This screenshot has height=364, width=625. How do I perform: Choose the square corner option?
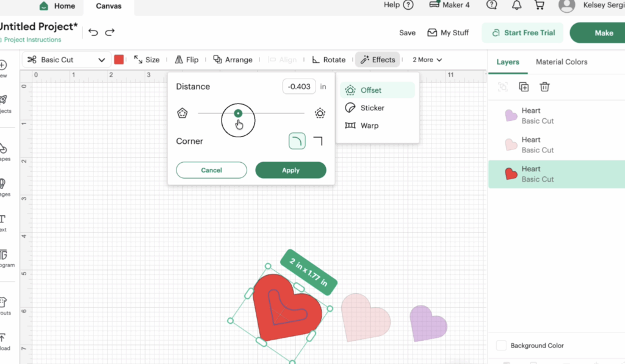[x=317, y=141]
